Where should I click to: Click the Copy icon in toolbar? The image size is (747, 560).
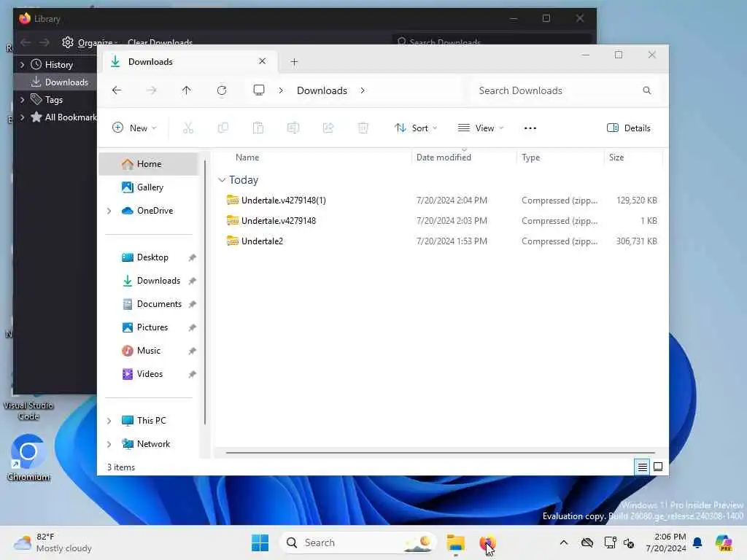[x=223, y=128]
